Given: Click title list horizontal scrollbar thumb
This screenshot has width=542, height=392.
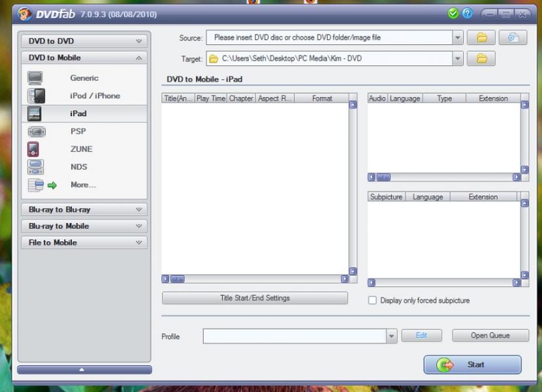Looking at the screenshot, I should point(178,279).
